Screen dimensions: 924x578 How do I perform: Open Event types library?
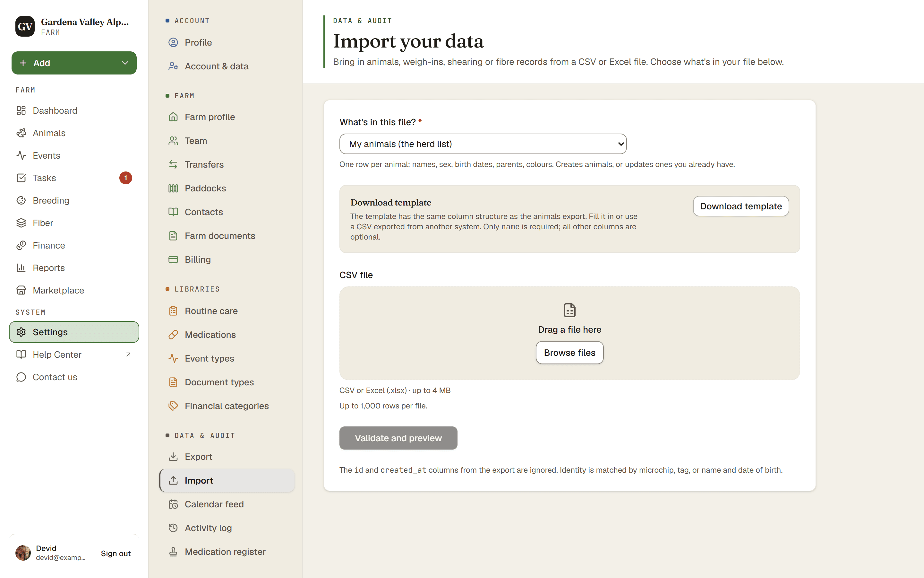click(x=227, y=359)
